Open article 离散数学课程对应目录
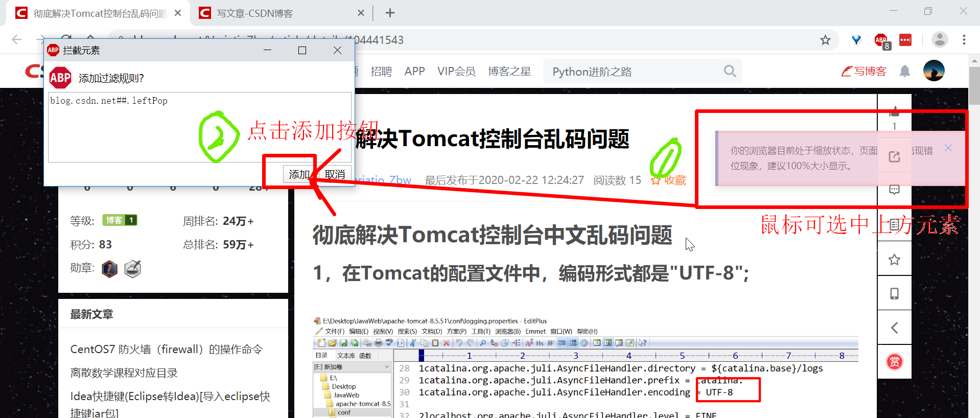The width and height of the screenshot is (980, 418). pyautogui.click(x=124, y=373)
